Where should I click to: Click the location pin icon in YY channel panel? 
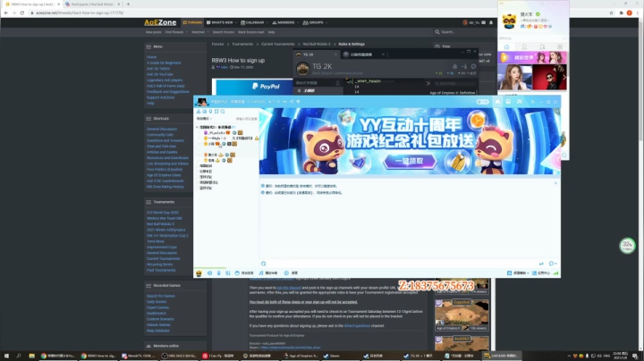click(x=211, y=112)
